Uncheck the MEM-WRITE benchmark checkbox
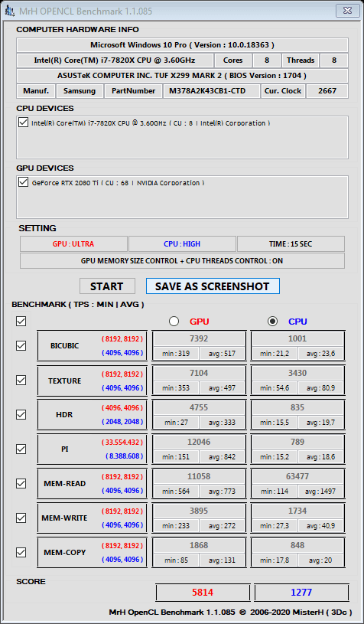 tap(21, 518)
